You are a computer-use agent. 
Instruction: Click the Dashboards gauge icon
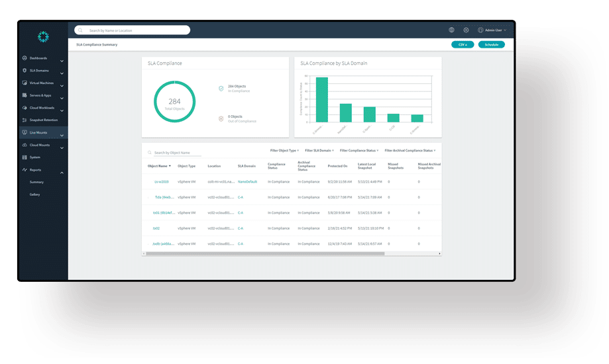tap(25, 58)
